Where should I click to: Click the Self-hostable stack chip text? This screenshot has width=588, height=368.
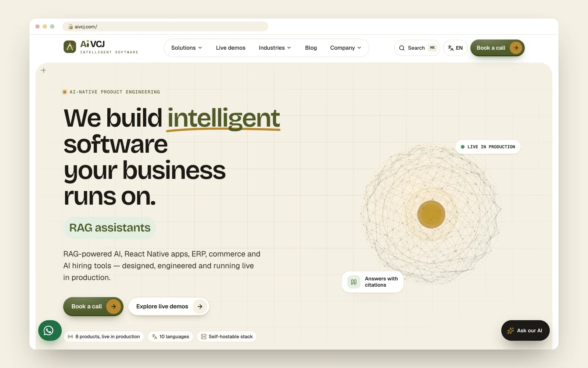(231, 337)
